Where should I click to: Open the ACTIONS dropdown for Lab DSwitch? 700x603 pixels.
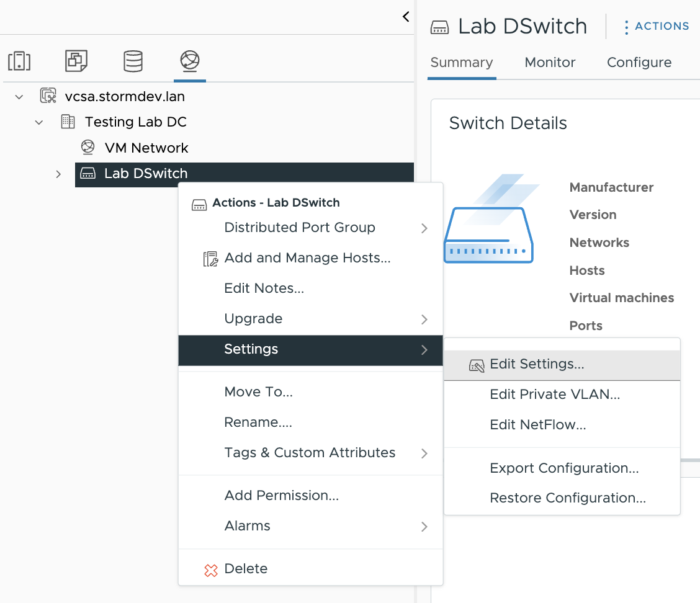pyautogui.click(x=656, y=27)
